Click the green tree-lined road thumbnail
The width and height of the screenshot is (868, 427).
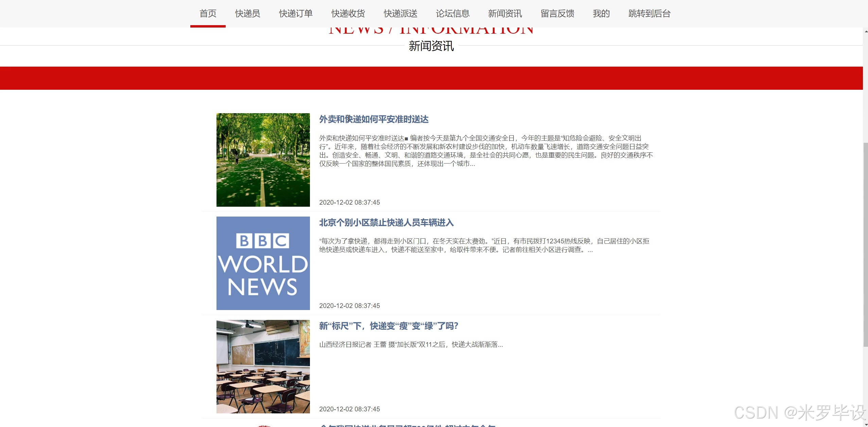pyautogui.click(x=263, y=160)
